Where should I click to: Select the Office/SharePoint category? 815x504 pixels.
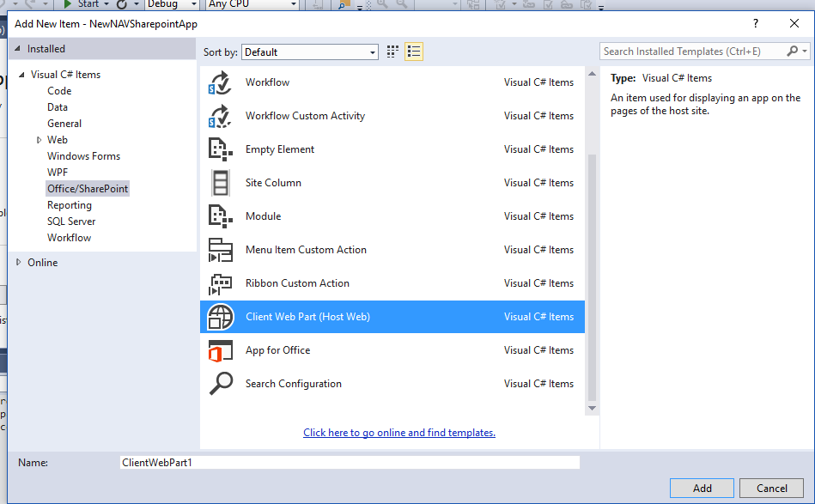[88, 189]
